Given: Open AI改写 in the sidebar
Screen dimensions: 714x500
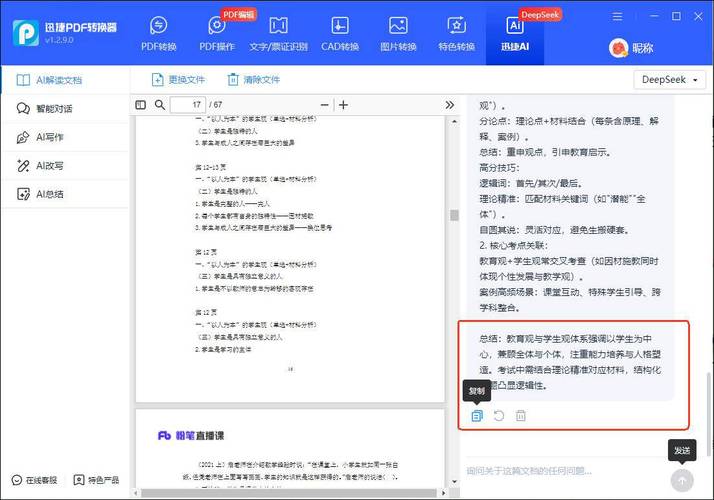Looking at the screenshot, I should pyautogui.click(x=66, y=166).
